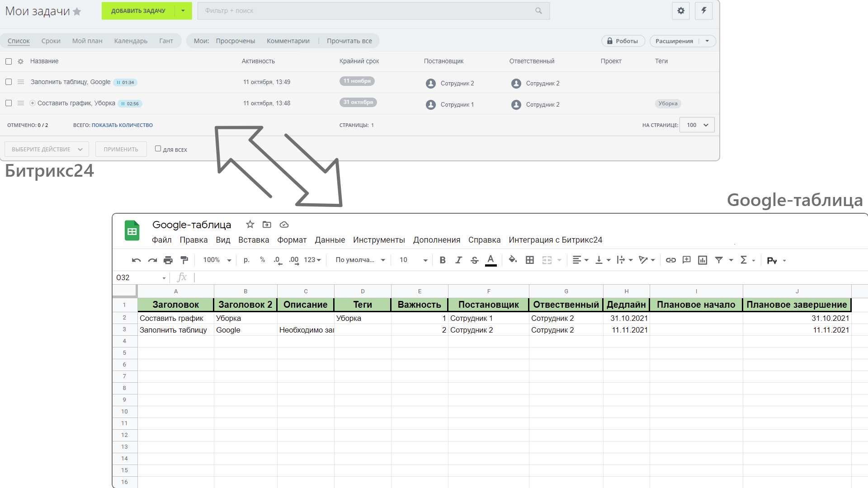Check the Составить график task checkbox
This screenshot has width=868, height=488.
click(9, 103)
